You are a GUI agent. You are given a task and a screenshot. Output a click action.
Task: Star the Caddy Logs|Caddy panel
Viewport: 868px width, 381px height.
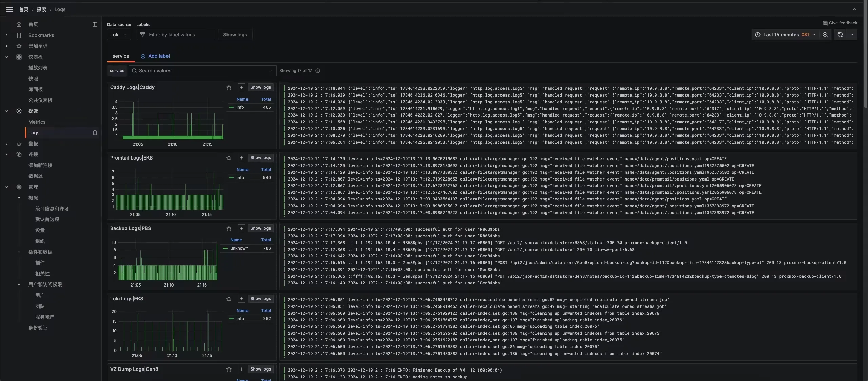229,87
